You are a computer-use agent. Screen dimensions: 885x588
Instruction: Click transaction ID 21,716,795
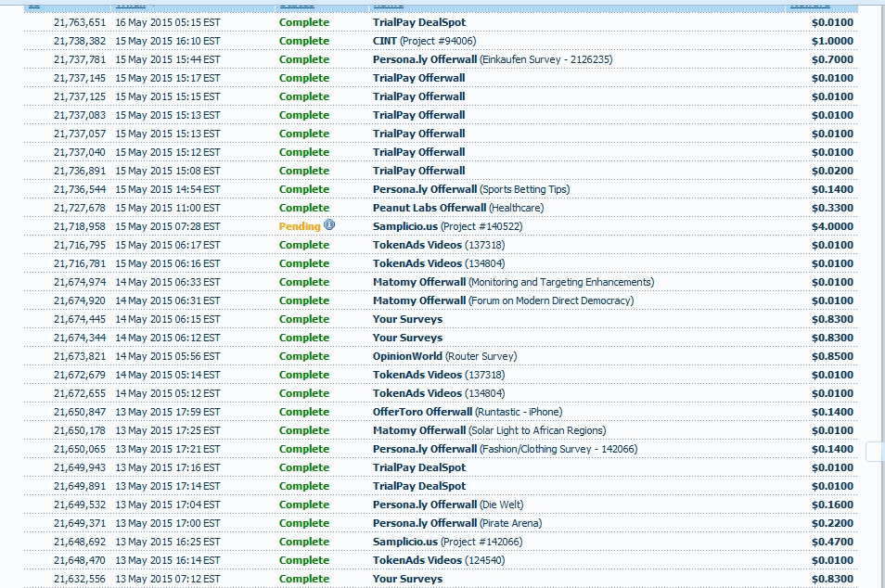pos(80,246)
